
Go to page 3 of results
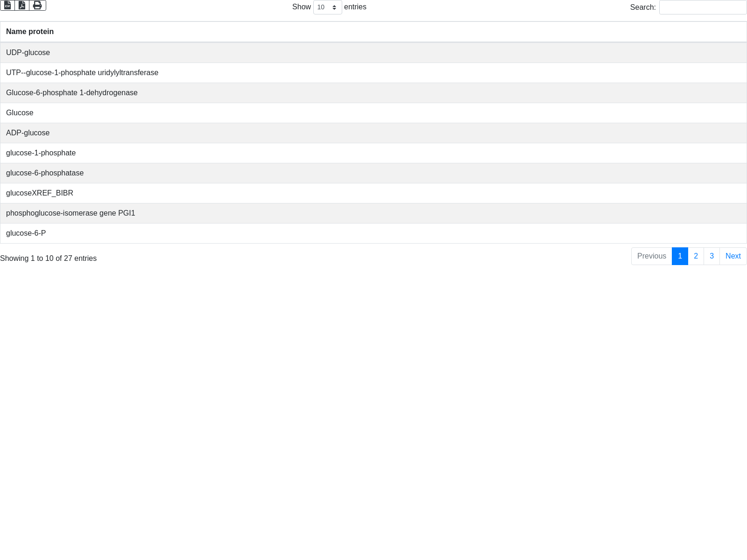click(712, 256)
